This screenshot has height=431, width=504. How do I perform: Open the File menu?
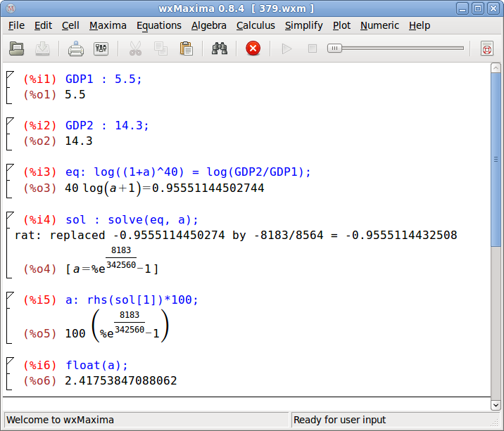pos(16,25)
